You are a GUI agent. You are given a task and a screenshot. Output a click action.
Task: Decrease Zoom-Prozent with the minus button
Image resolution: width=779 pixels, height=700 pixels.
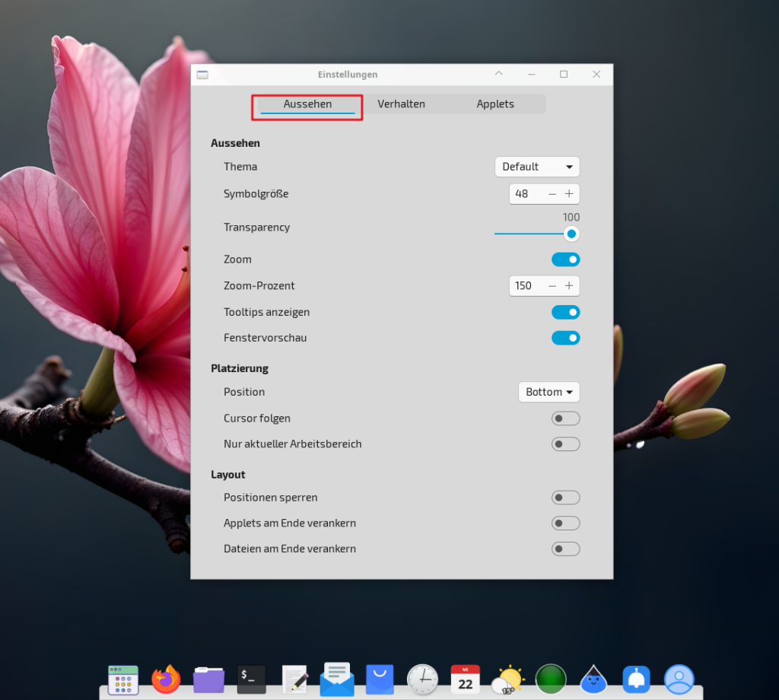click(x=552, y=286)
